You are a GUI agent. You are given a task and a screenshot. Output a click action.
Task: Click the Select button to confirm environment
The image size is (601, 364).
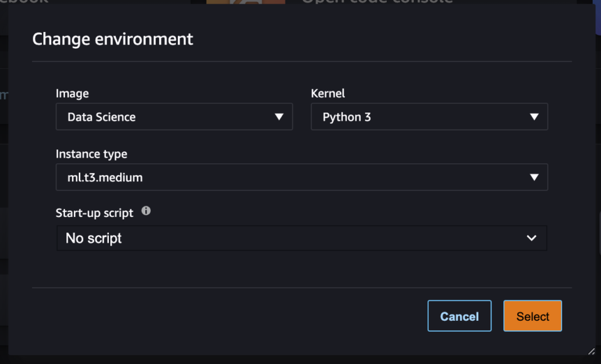532,316
